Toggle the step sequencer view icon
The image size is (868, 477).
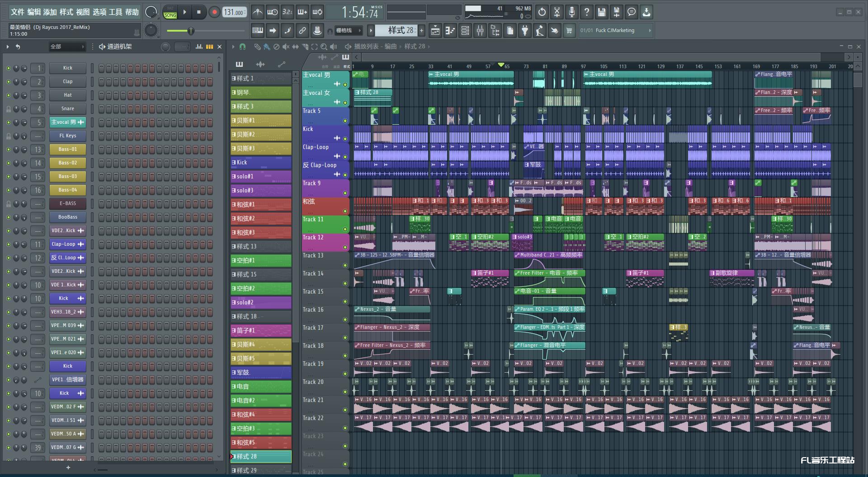210,47
